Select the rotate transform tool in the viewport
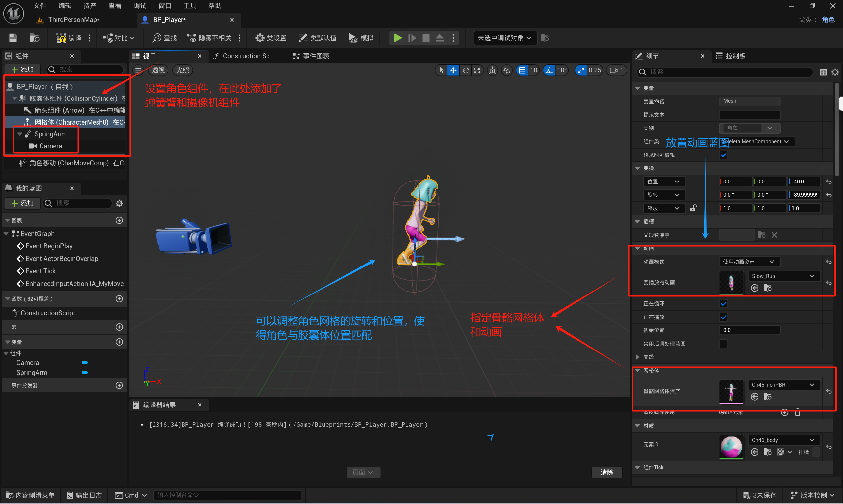The width and height of the screenshot is (843, 504). [466, 70]
